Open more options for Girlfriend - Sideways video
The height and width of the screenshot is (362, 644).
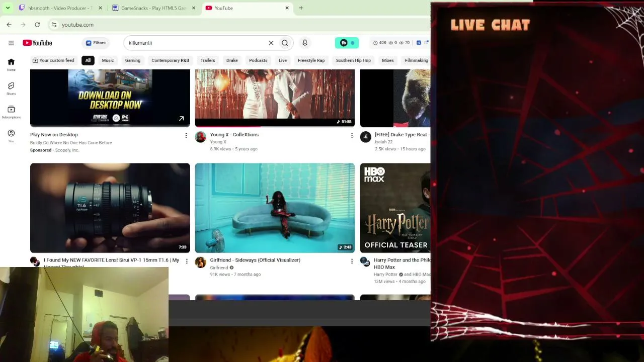pos(352,261)
